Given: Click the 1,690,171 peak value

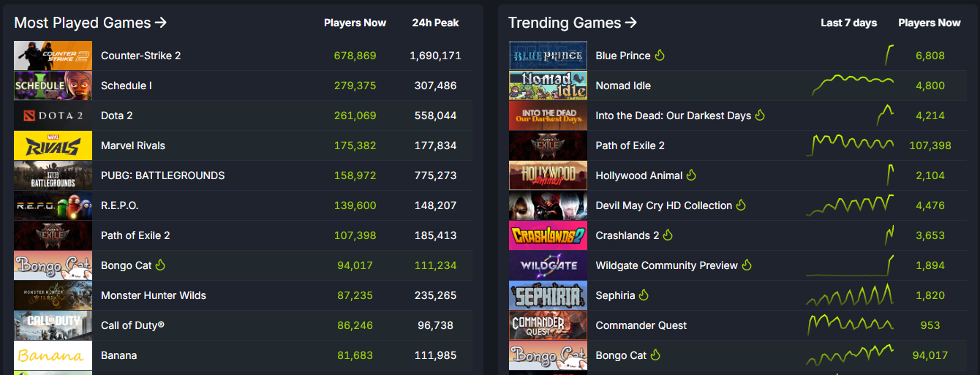Looking at the screenshot, I should pos(435,56).
